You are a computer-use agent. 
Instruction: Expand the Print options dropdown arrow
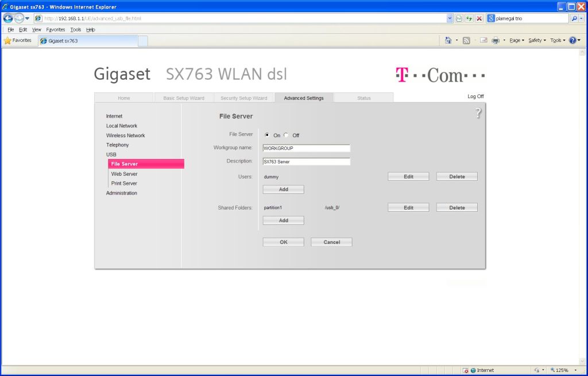[504, 41]
